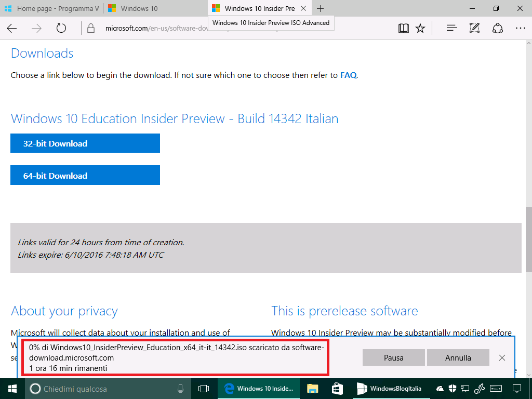Open a new tab
This screenshot has width=532, height=399.
(x=320, y=8)
